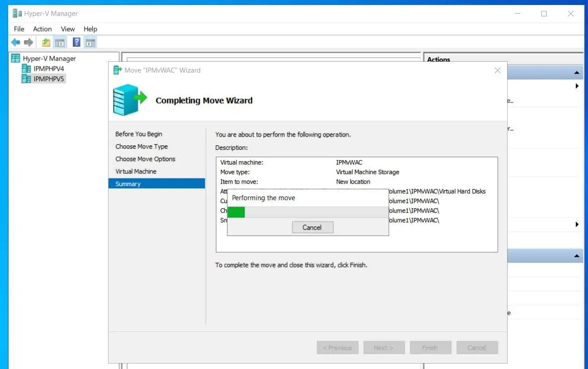This screenshot has width=588, height=369.
Task: Click the 'Item to move:' description row
Action: [x=356, y=182]
